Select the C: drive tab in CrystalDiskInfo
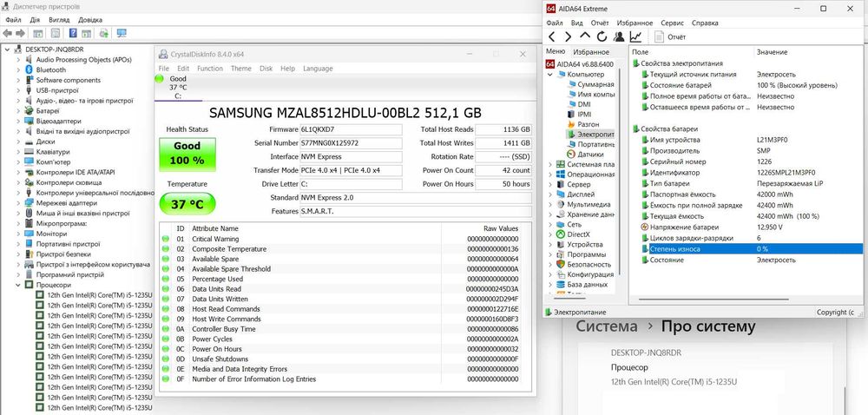868x415 pixels. 178,88
